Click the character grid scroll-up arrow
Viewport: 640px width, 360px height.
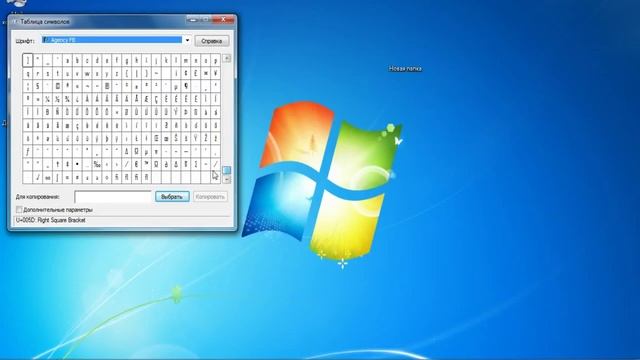pos(227,58)
